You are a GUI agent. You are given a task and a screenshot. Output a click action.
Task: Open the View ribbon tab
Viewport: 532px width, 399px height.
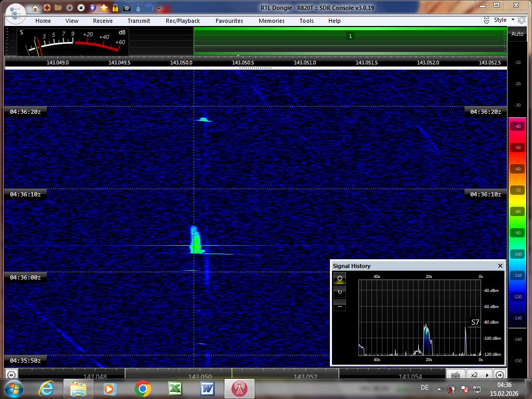pos(72,21)
